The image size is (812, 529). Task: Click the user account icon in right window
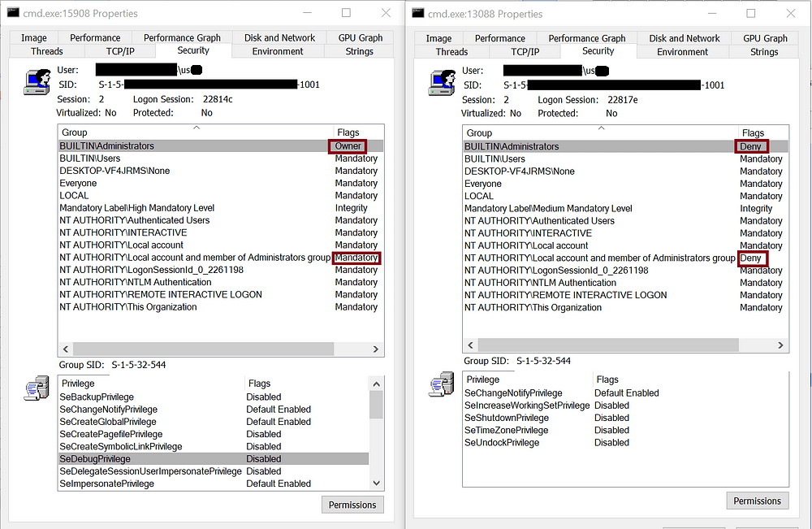click(442, 82)
